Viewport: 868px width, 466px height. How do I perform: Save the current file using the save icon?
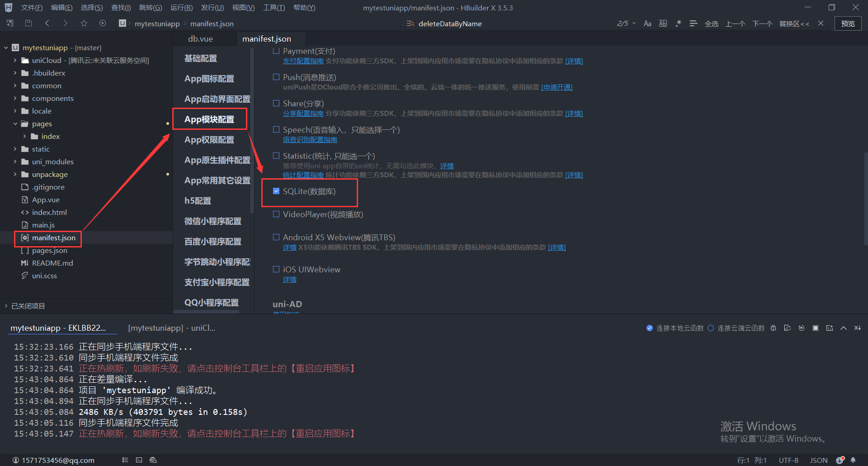click(x=28, y=23)
